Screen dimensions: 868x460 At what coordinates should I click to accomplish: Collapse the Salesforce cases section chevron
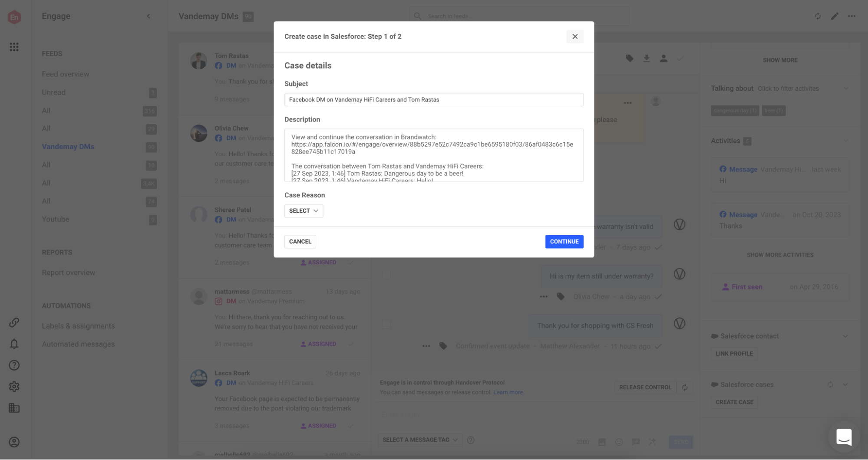point(845,384)
